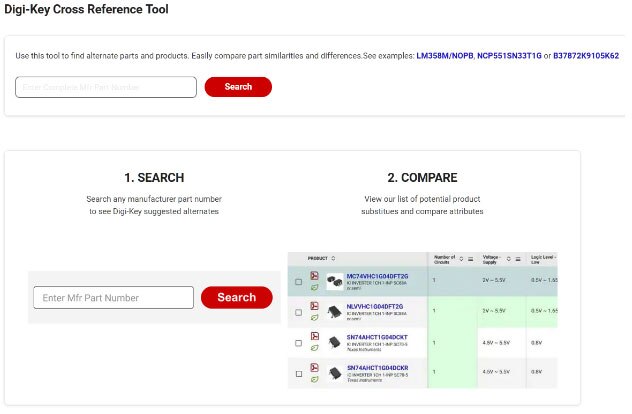Open filter icon for Number of Circuits column
Viewport: 632px width, 414px height.
pos(470,259)
